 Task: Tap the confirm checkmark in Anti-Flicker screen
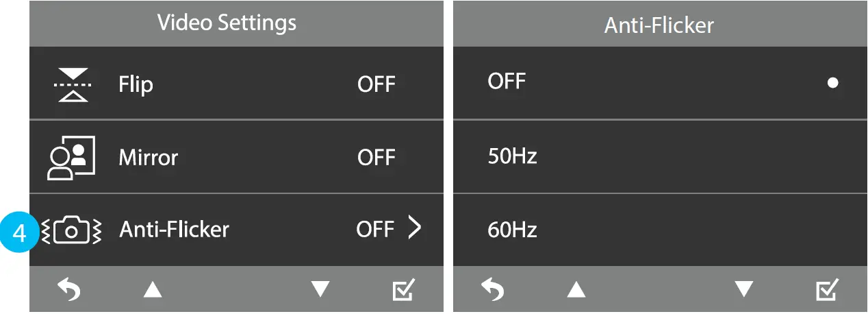pos(826,290)
